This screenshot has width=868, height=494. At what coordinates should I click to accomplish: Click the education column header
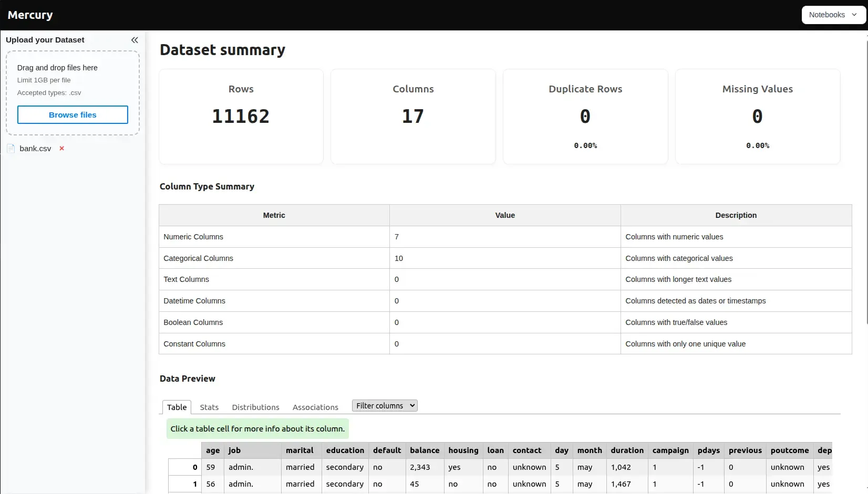point(345,450)
